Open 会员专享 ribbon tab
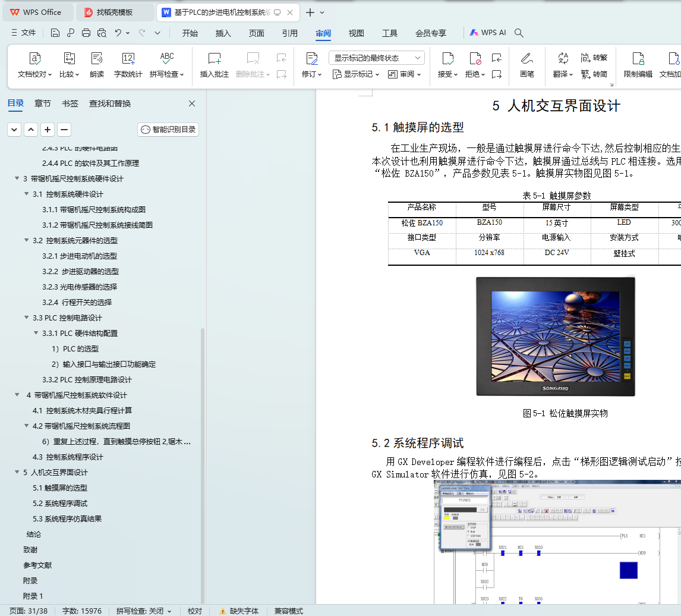The width and height of the screenshot is (681, 616). click(x=430, y=33)
